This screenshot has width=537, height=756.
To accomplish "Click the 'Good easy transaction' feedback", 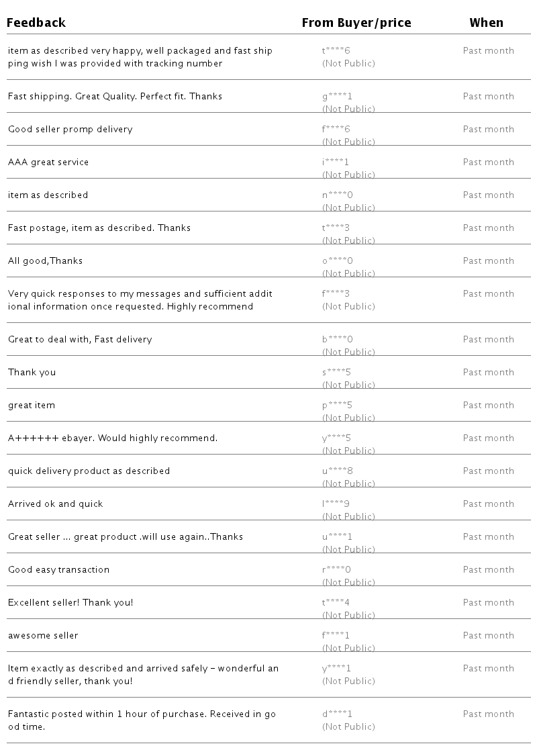I will [x=58, y=570].
